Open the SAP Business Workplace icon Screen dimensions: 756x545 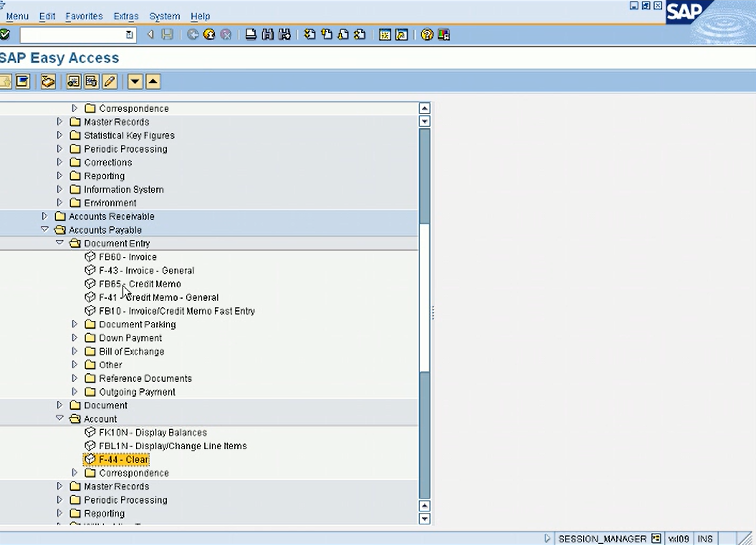point(48,82)
